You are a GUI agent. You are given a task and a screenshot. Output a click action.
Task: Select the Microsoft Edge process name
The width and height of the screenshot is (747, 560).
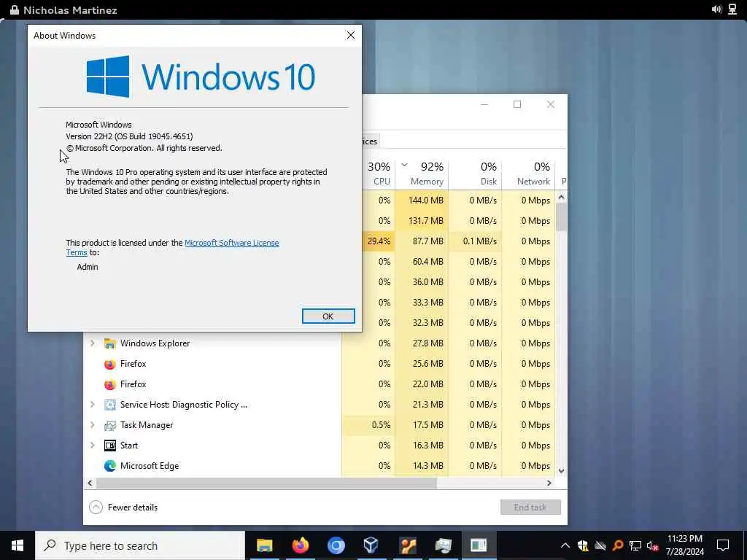coord(150,466)
